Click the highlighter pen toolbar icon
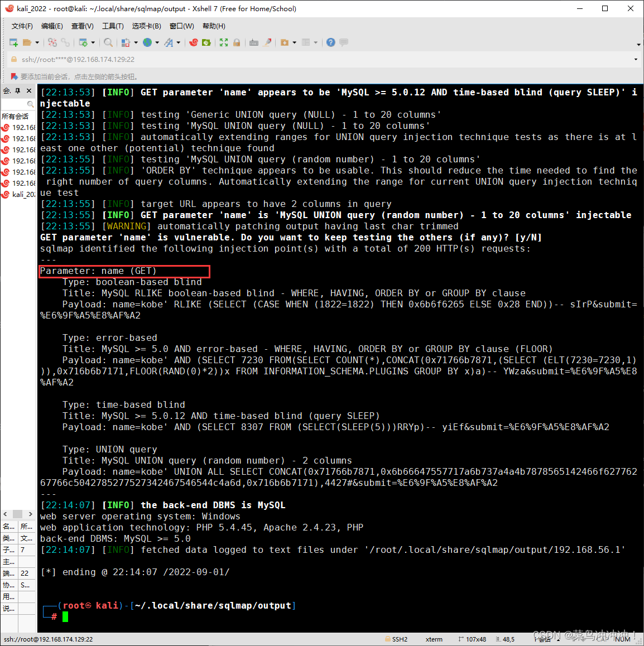Screen dimensions: 644x646 267,42
